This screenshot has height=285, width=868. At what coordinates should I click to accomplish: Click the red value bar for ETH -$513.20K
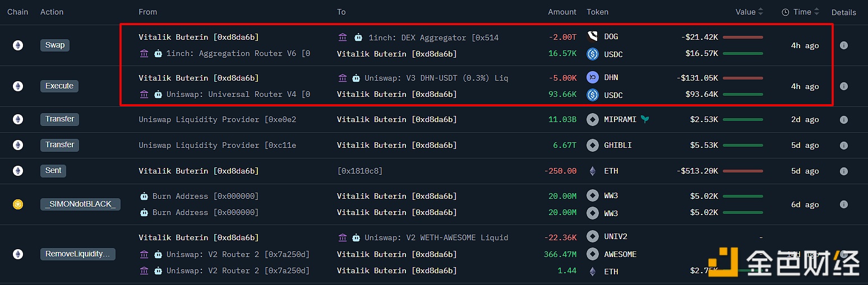[x=742, y=171]
